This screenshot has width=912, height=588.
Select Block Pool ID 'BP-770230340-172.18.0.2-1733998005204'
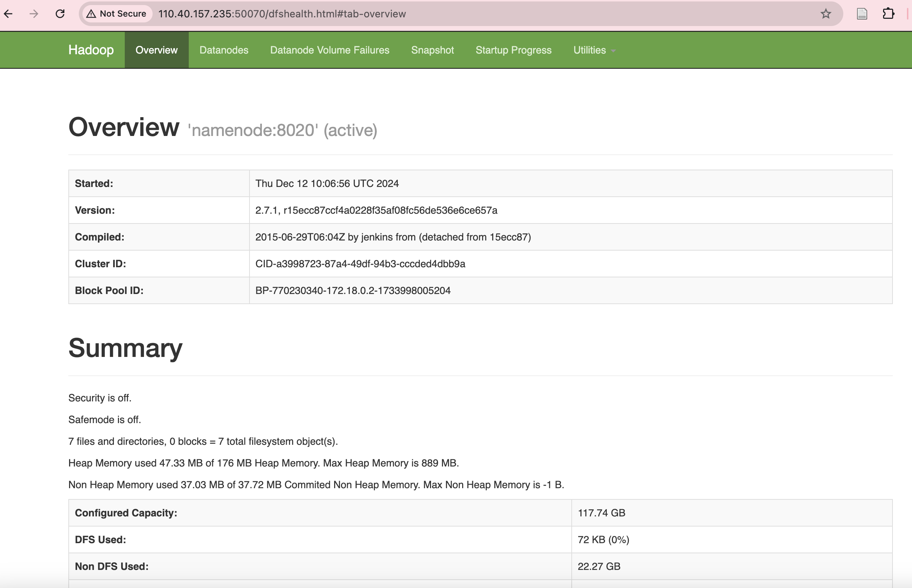click(353, 290)
